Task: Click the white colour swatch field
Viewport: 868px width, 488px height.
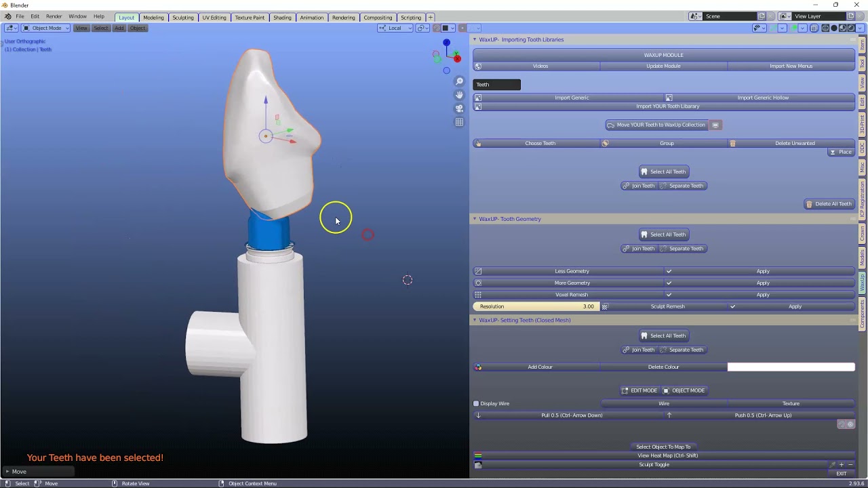Action: [791, 367]
